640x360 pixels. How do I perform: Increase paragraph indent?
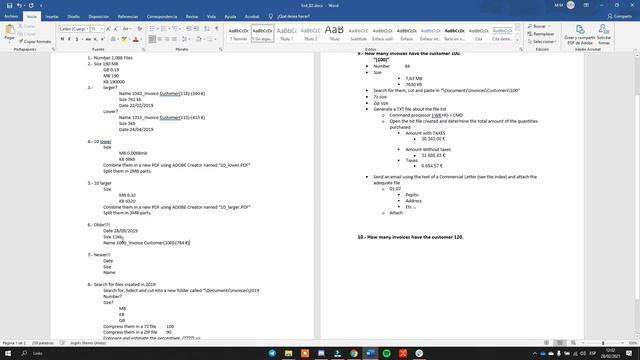(196, 29)
